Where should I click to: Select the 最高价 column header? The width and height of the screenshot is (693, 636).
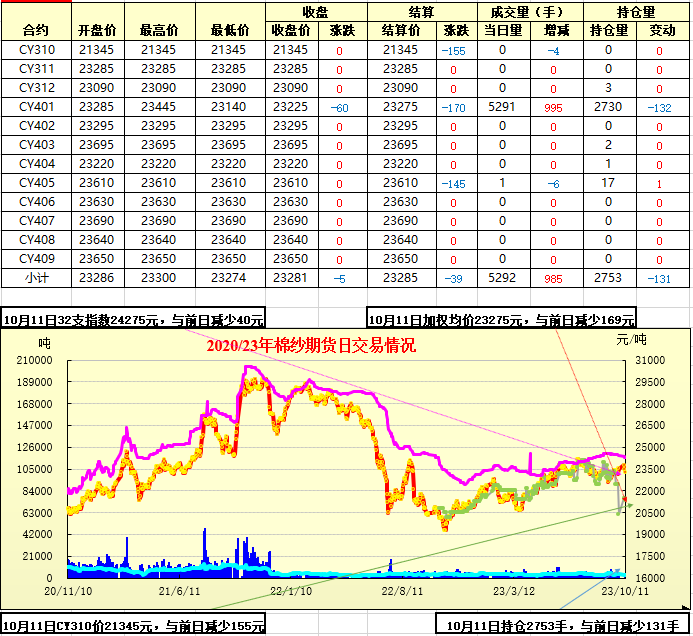click(159, 30)
